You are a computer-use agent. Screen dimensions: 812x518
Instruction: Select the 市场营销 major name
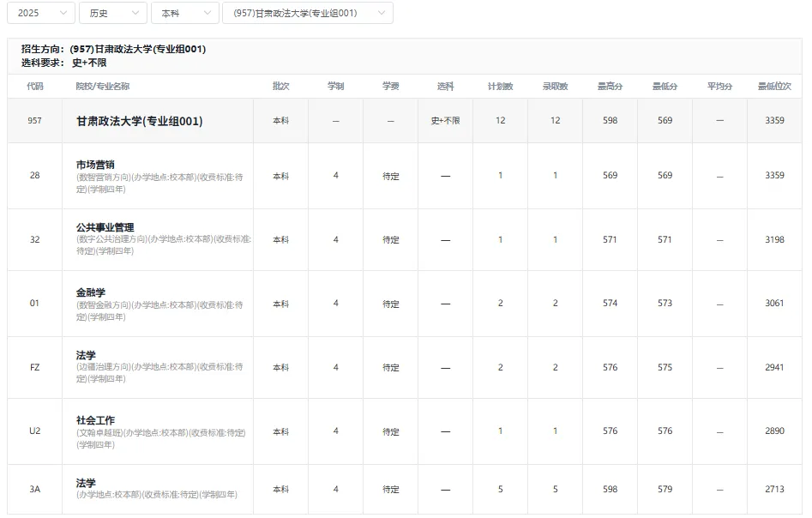(x=95, y=165)
